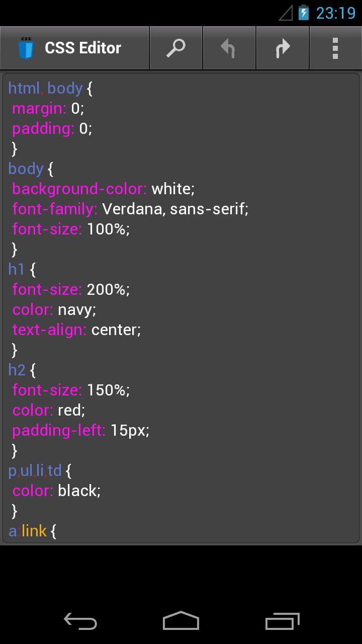Open the overflow menu with three dots
The height and width of the screenshot is (644, 362).
coord(335,47)
